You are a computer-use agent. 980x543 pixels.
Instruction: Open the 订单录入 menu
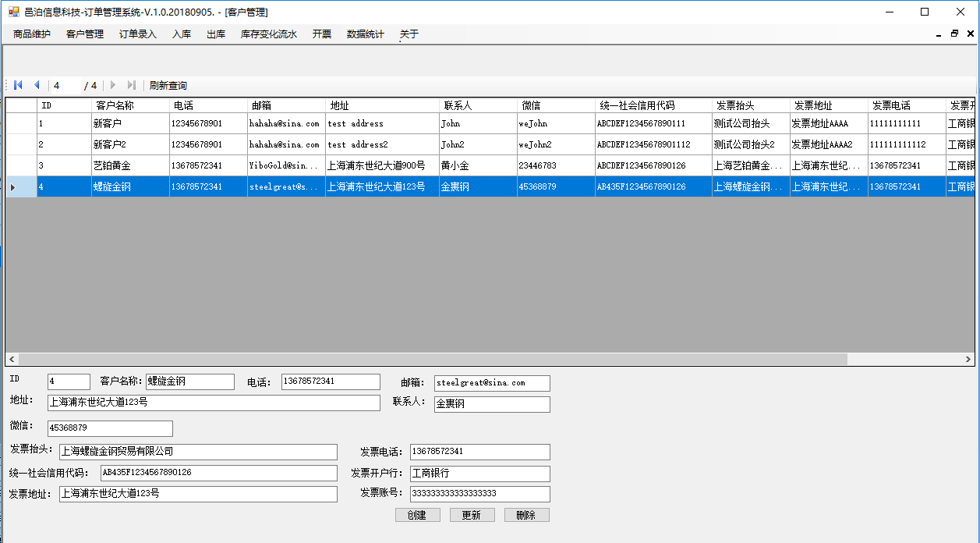coord(138,34)
